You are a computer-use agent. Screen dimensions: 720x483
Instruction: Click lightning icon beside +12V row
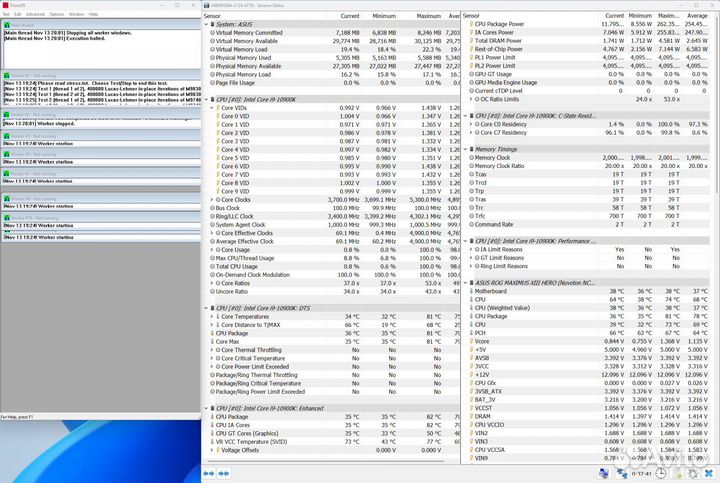pos(471,375)
